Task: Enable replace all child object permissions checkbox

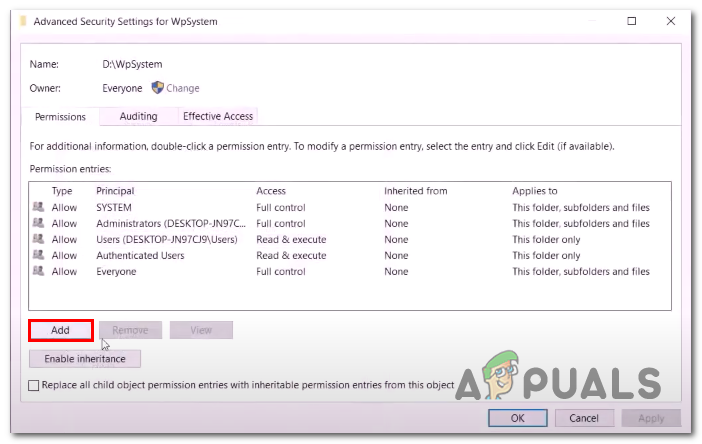Action: (x=35, y=385)
